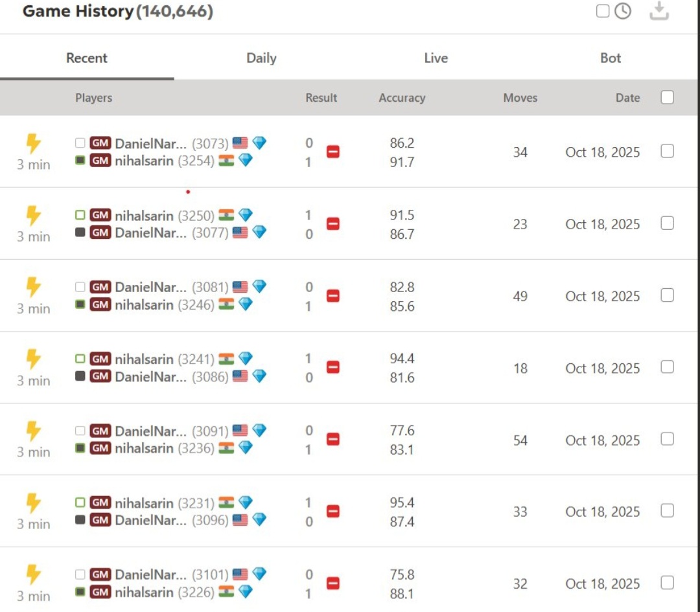Click the red loss icon in 23-move game

[333, 223]
